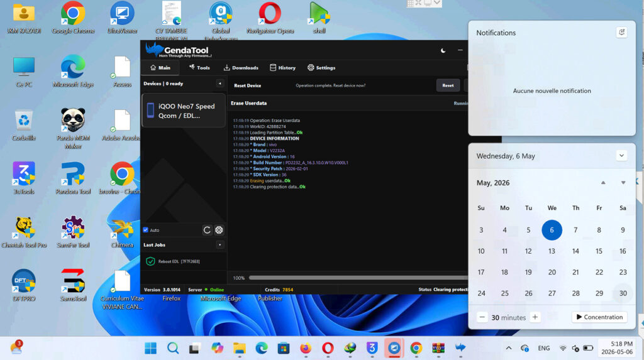Open WinRAR from taskbar
This screenshot has width=644, height=360.
[438, 348]
